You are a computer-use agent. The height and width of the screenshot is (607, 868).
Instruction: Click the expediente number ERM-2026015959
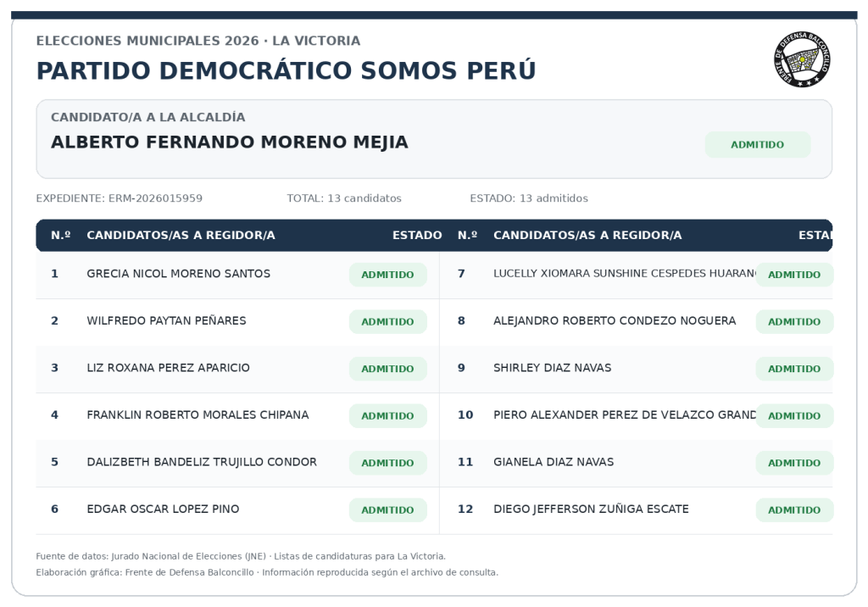[156, 198]
